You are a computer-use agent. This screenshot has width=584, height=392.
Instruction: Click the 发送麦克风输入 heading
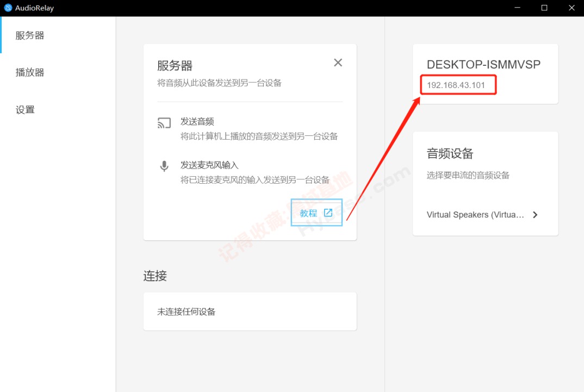pos(209,165)
